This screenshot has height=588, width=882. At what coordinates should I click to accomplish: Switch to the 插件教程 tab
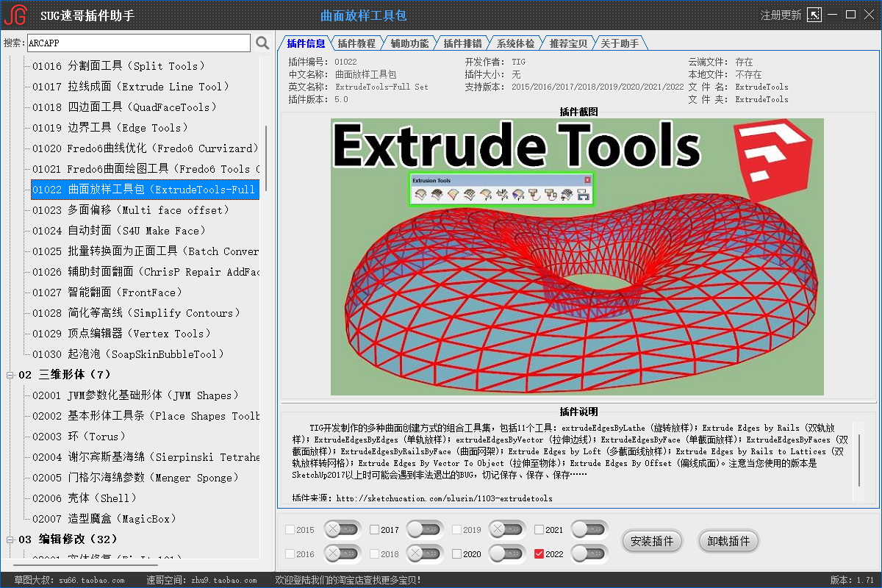(x=356, y=43)
